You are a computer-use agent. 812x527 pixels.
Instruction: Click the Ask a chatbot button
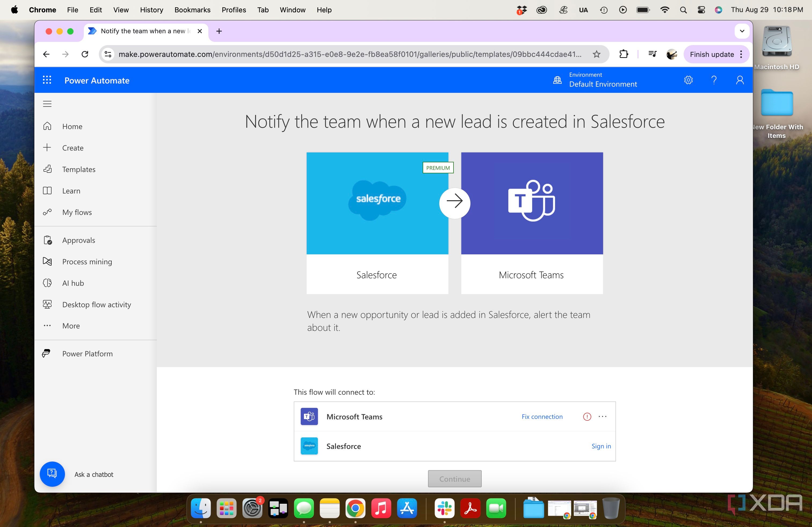click(52, 474)
